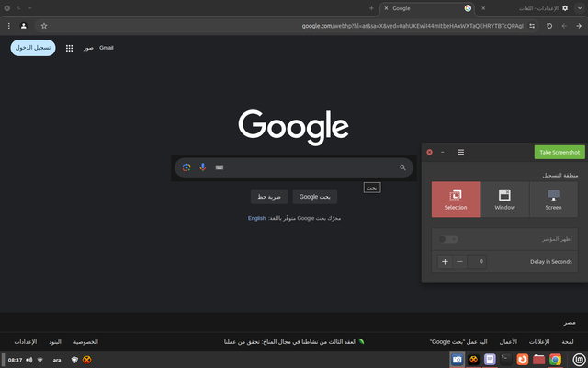Open the Linux Mint start menu
This screenshot has height=368, width=588.
pyautogui.click(x=580, y=360)
